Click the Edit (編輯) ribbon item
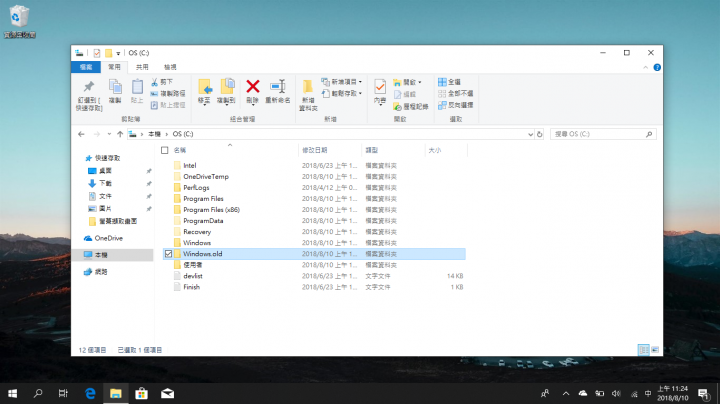 click(405, 94)
